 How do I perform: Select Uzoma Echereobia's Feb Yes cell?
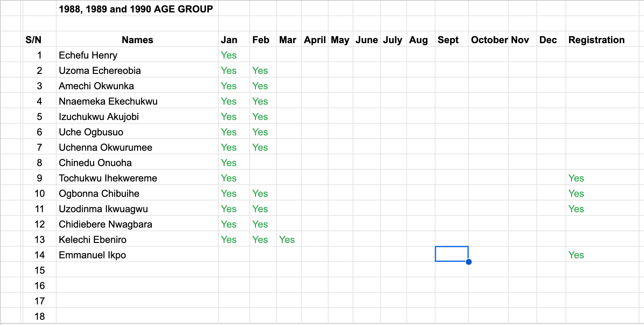(260, 71)
